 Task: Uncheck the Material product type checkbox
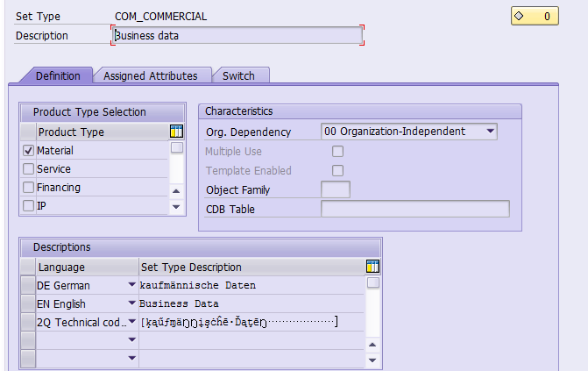(29, 151)
